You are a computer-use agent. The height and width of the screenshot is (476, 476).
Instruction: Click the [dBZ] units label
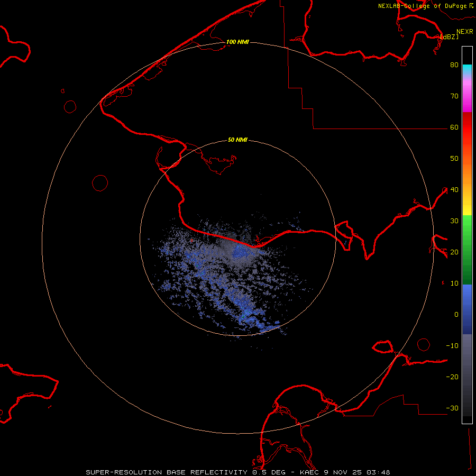[449, 36]
